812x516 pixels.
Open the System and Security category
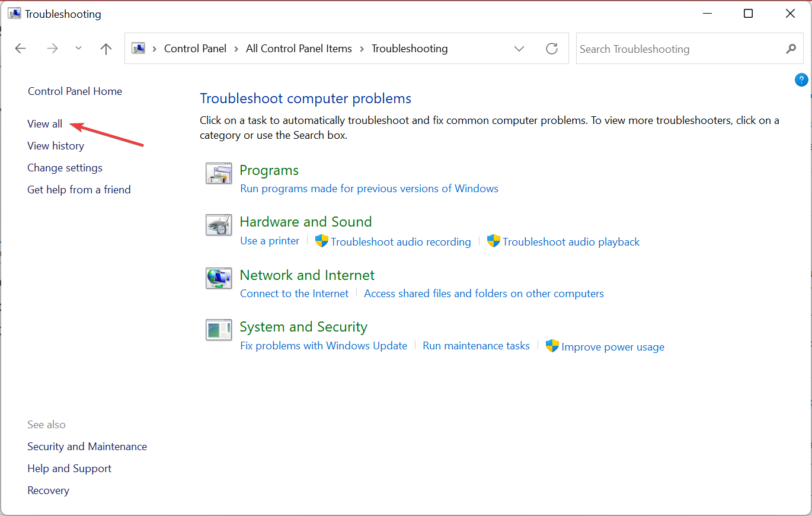point(303,327)
